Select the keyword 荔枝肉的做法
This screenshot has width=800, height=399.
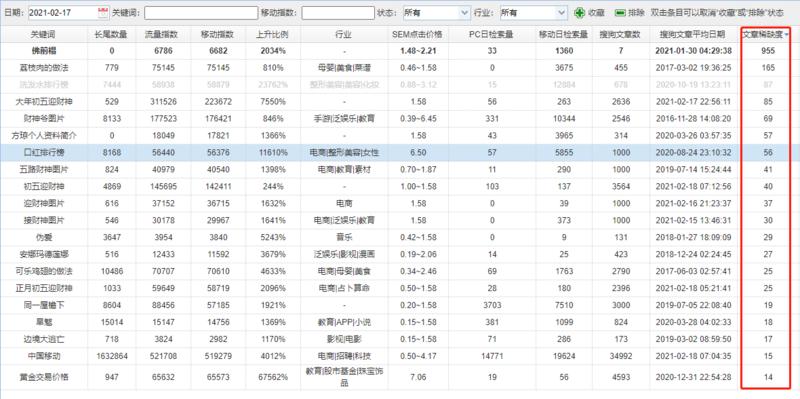[43, 68]
